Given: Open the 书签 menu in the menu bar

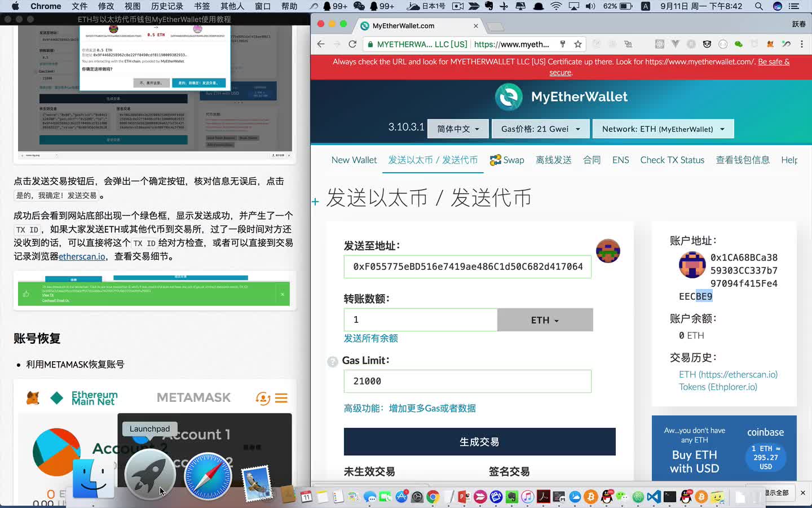Looking at the screenshot, I should 202,6.
